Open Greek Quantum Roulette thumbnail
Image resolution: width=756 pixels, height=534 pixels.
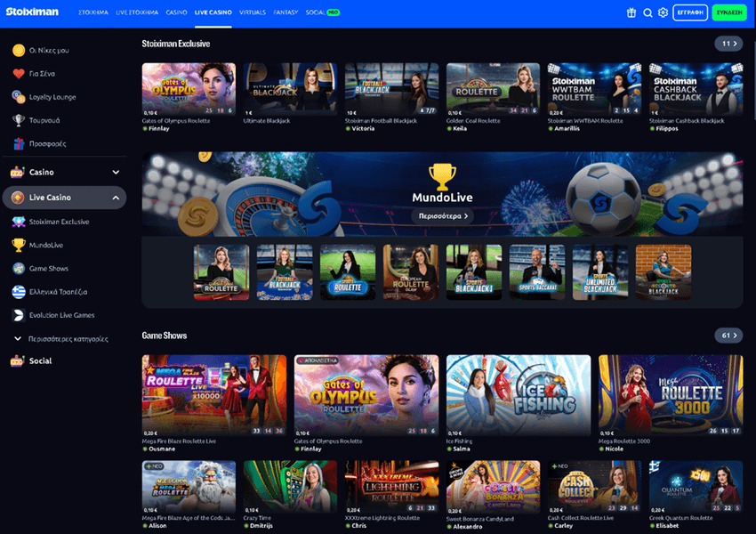[696, 486]
